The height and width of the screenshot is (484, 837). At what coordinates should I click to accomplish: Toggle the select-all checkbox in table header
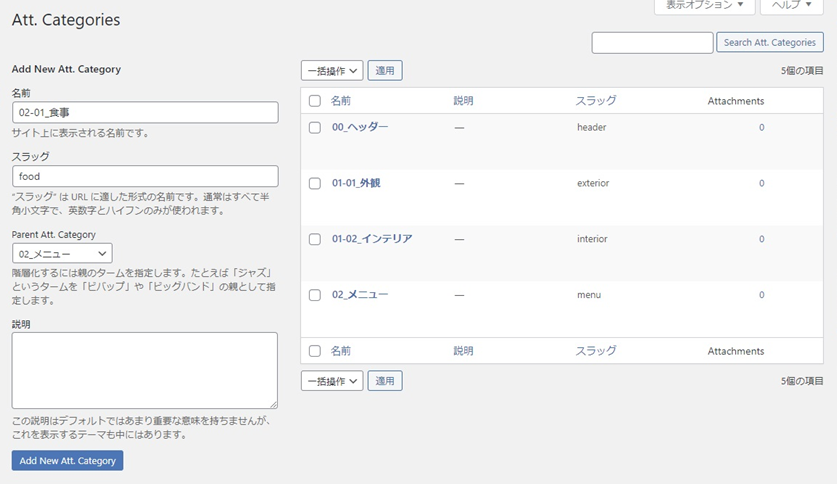click(x=315, y=101)
